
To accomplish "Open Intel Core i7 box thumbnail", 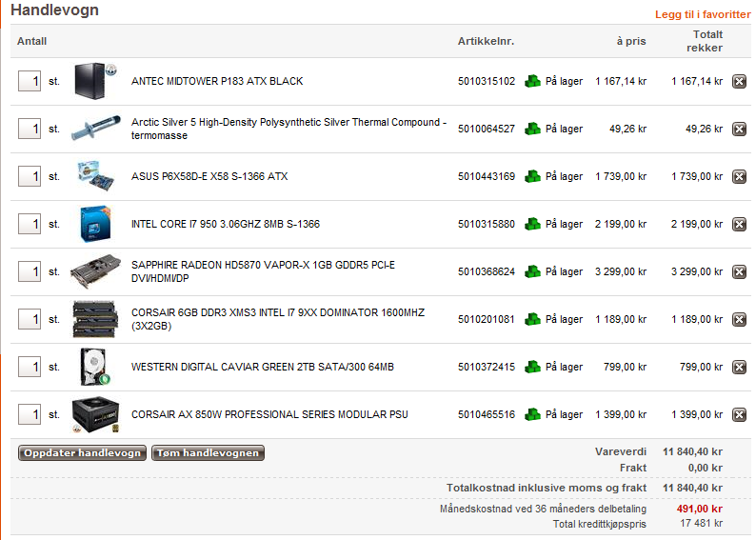I will tap(95, 224).
